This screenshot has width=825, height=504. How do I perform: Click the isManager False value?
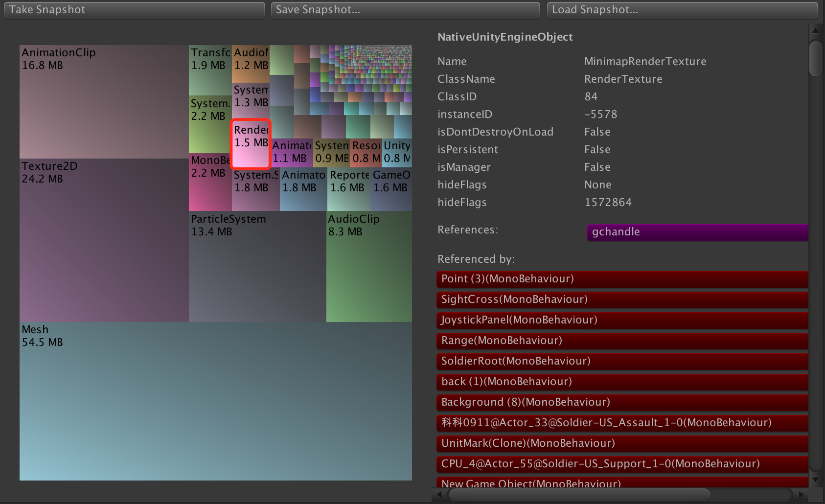[x=597, y=167]
